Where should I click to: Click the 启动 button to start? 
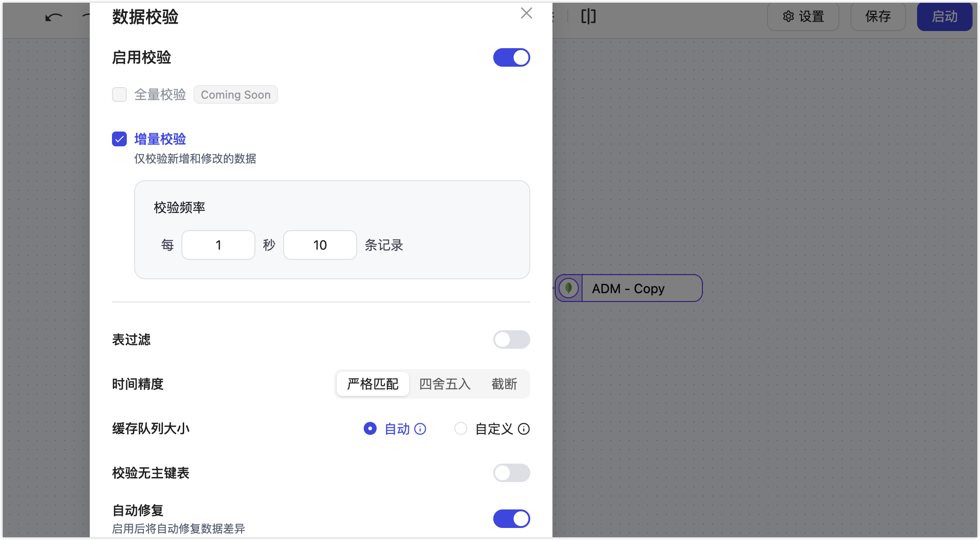944,16
